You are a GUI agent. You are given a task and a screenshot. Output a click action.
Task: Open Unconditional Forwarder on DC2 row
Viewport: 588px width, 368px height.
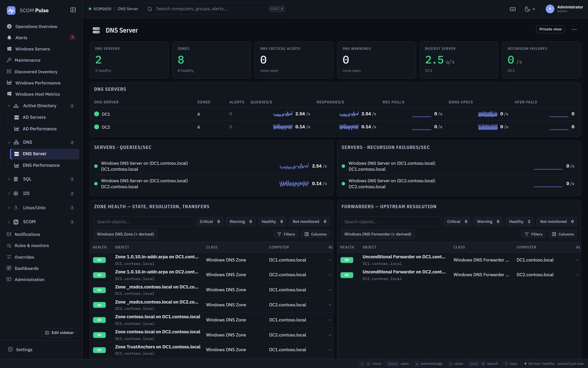click(x=459, y=275)
